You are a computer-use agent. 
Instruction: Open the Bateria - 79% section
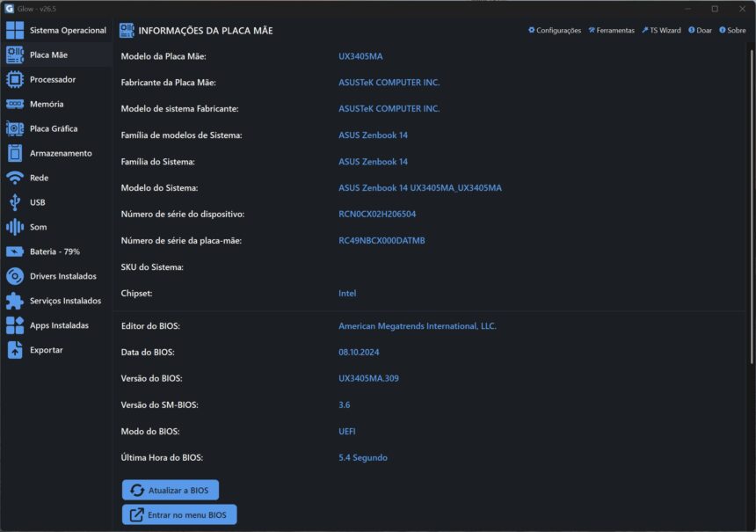(x=55, y=251)
